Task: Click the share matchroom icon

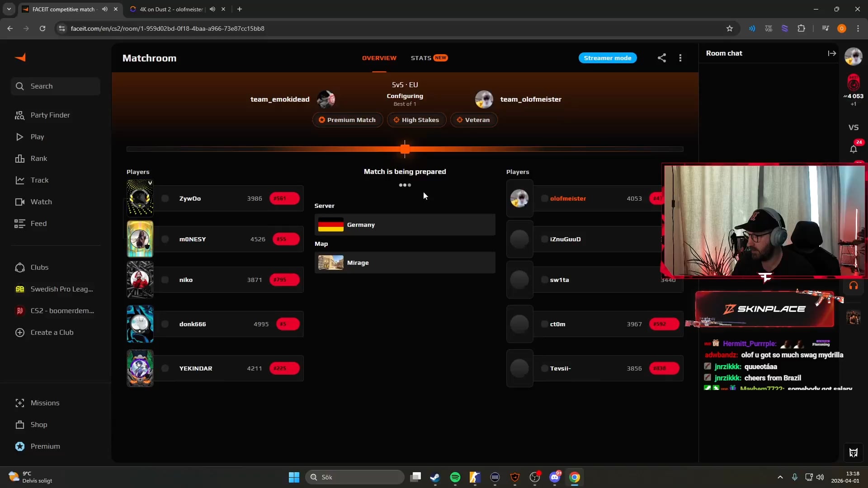Action: (x=661, y=58)
